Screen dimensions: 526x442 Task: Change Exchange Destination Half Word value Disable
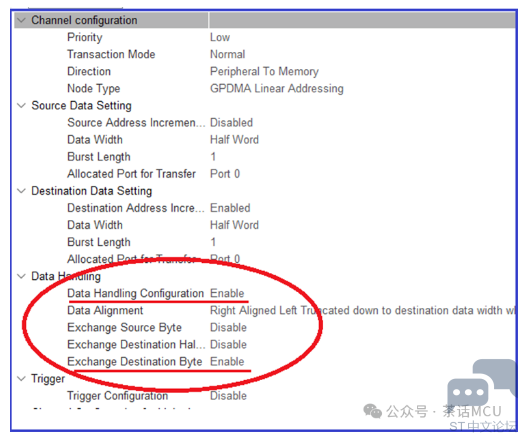point(228,345)
